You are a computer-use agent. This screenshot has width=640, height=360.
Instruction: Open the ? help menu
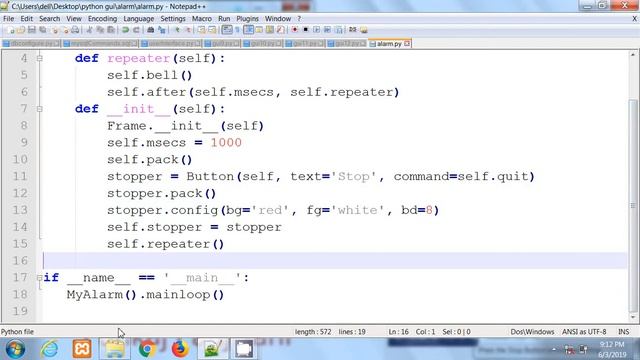pos(299,19)
